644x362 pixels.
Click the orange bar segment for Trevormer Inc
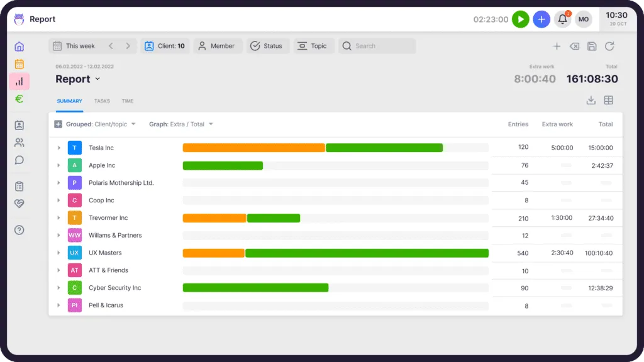click(x=214, y=218)
